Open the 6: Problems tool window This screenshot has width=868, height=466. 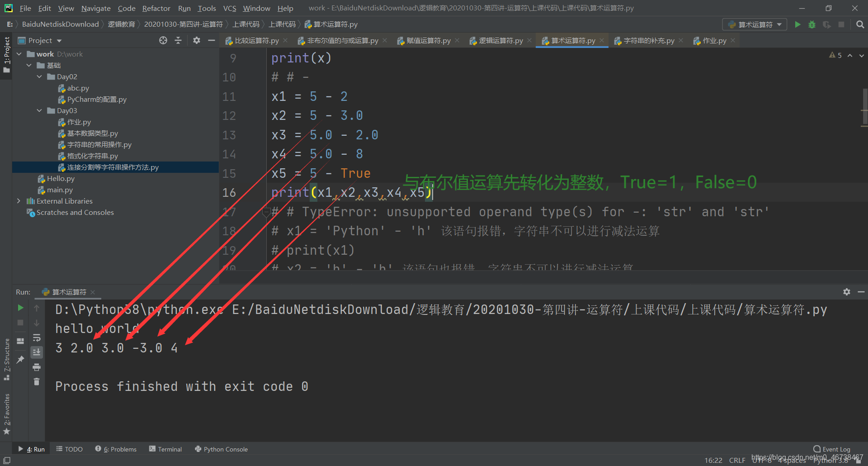[x=116, y=449]
